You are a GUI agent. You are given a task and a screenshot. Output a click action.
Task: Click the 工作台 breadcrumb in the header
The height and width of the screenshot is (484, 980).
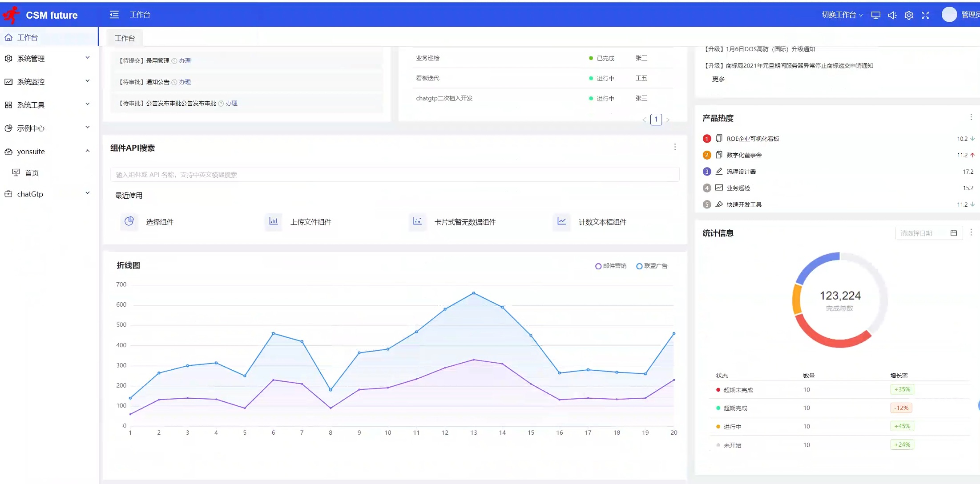click(x=140, y=15)
